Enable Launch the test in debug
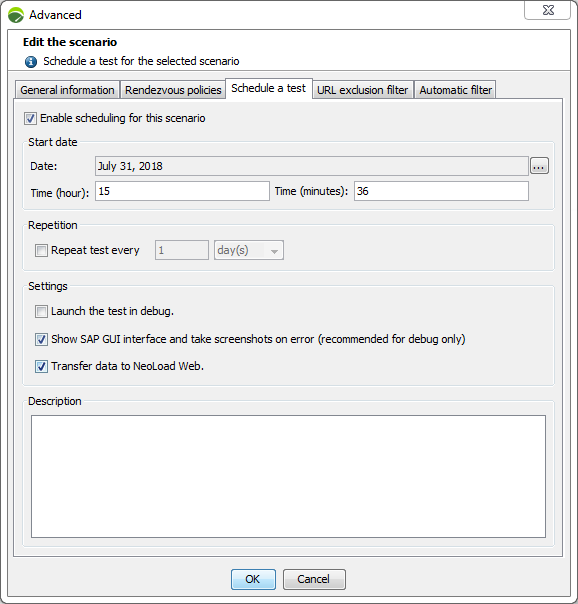The image size is (578, 604). tap(41, 311)
